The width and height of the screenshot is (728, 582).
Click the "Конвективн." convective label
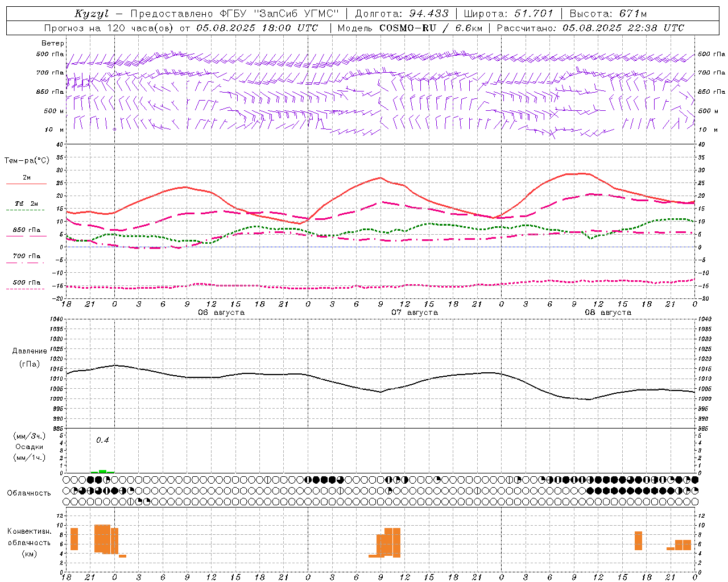pos(30,531)
